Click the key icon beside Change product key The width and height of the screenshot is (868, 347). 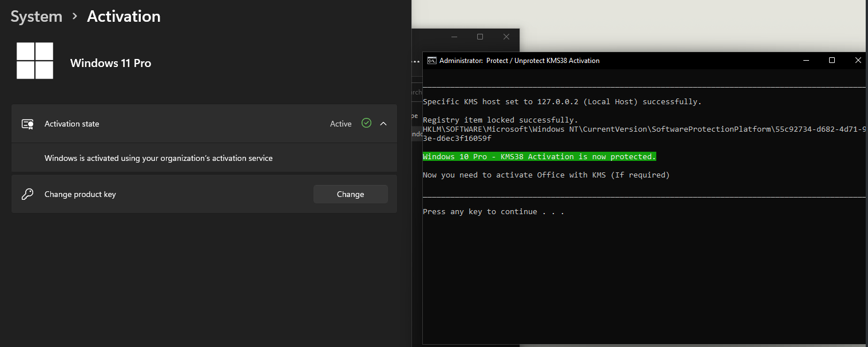coord(27,194)
